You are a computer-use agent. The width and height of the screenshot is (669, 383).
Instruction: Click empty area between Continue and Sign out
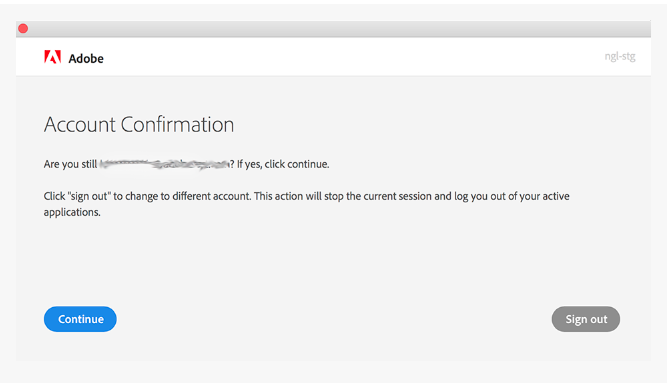tap(334, 319)
